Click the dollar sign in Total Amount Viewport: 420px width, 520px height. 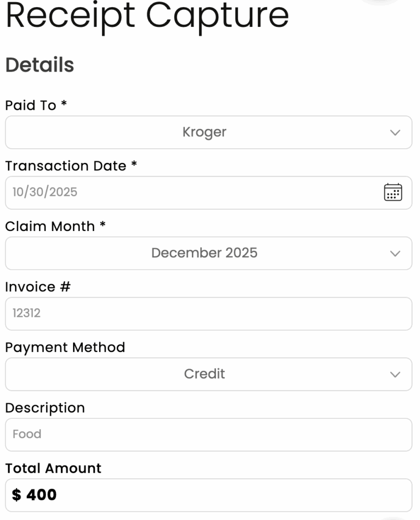(17, 495)
